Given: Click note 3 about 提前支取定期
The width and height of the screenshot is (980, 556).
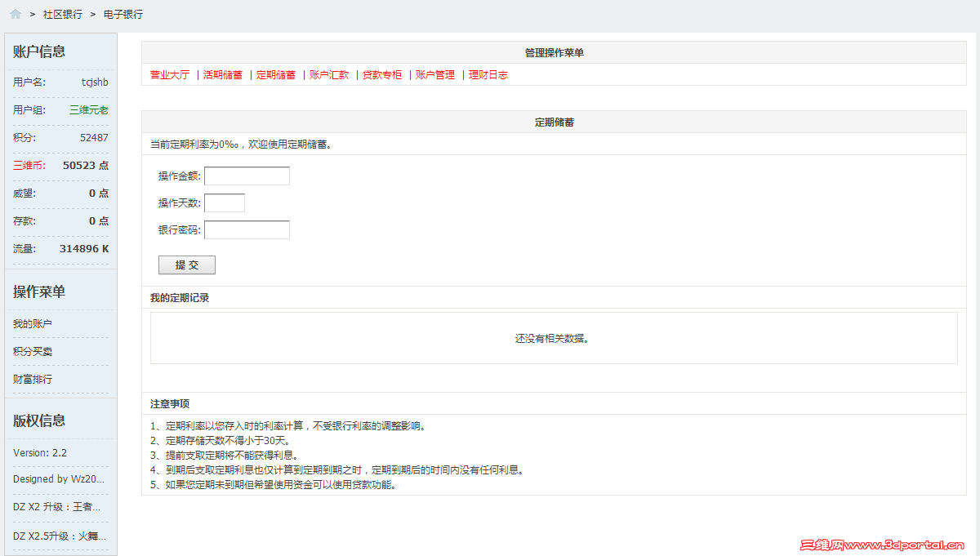Looking at the screenshot, I should (225, 456).
